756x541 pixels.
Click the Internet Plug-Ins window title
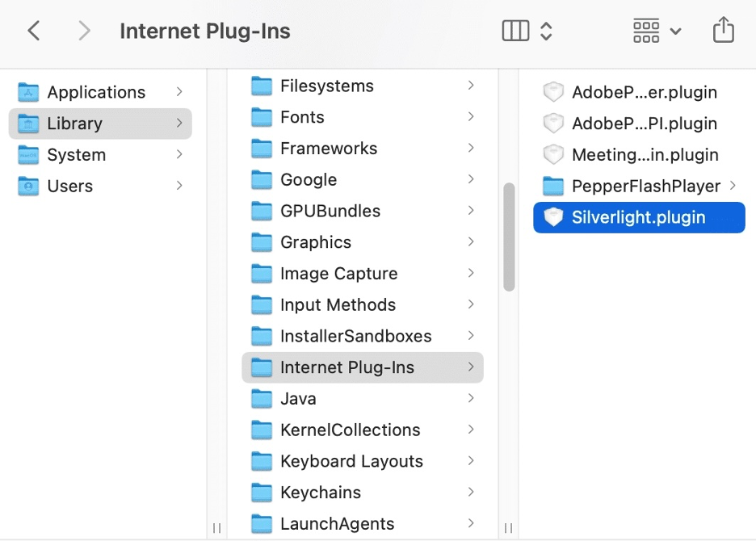[x=205, y=31]
